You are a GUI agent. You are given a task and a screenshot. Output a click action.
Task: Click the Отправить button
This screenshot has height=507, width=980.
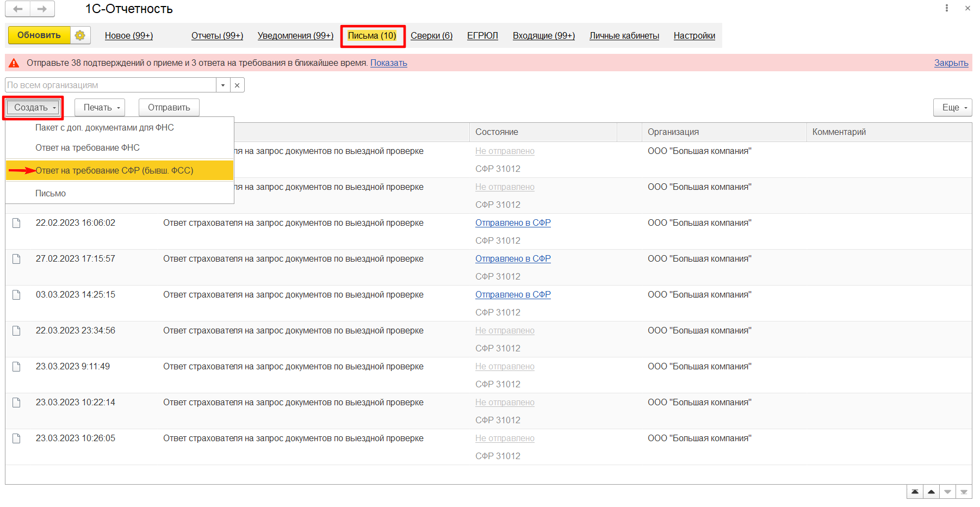[x=169, y=108]
